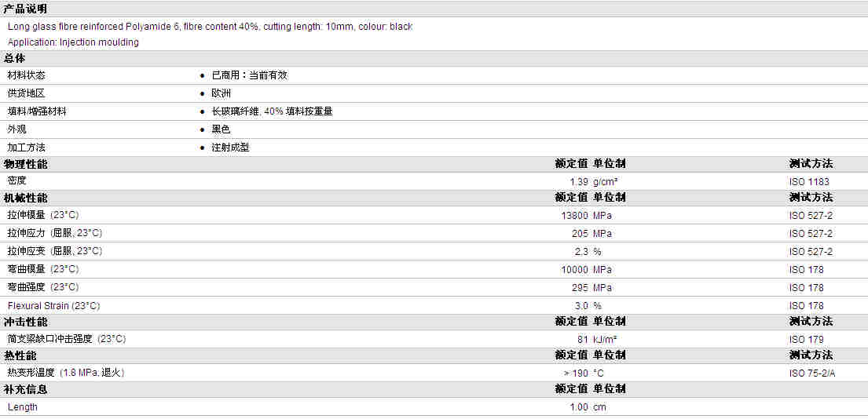Click the 注射成型 processing method text
This screenshot has height=419, width=868.
(x=230, y=148)
